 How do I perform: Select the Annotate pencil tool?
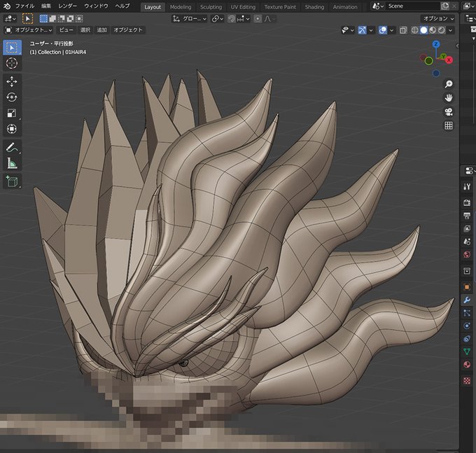(12, 147)
